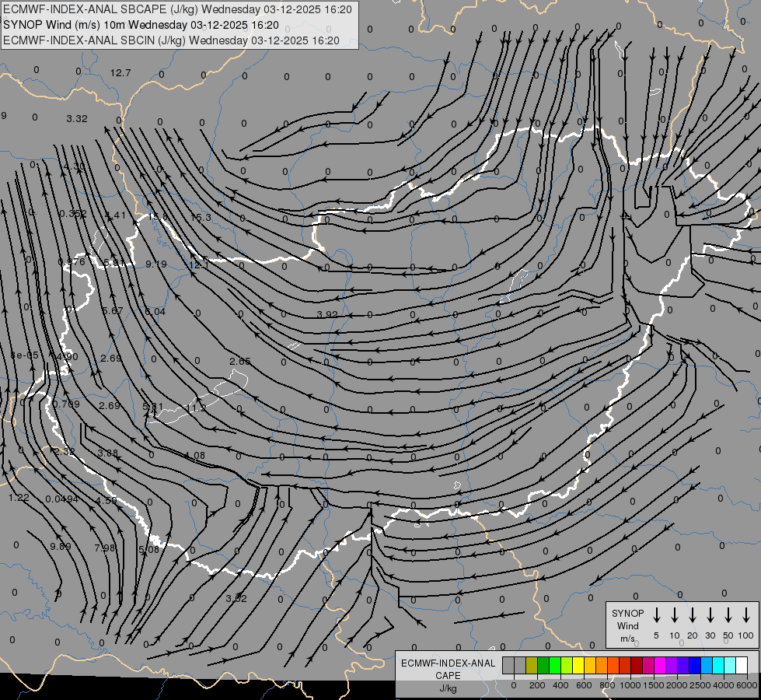This screenshot has width=761, height=700.
Task: Click the 6000 tick label on CAPE scale
Action: click(746, 685)
